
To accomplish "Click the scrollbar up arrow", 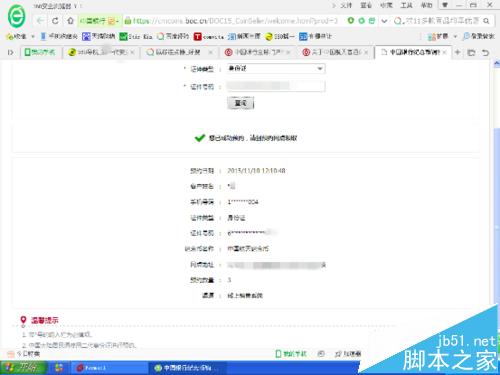I will click(496, 64).
